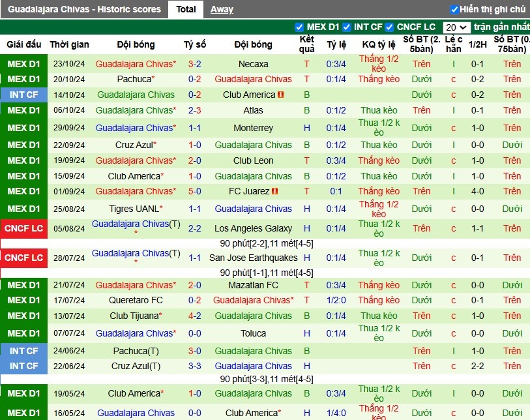530x420 pixels.
Task: Open Necaxa team link
Action: click(x=253, y=64)
